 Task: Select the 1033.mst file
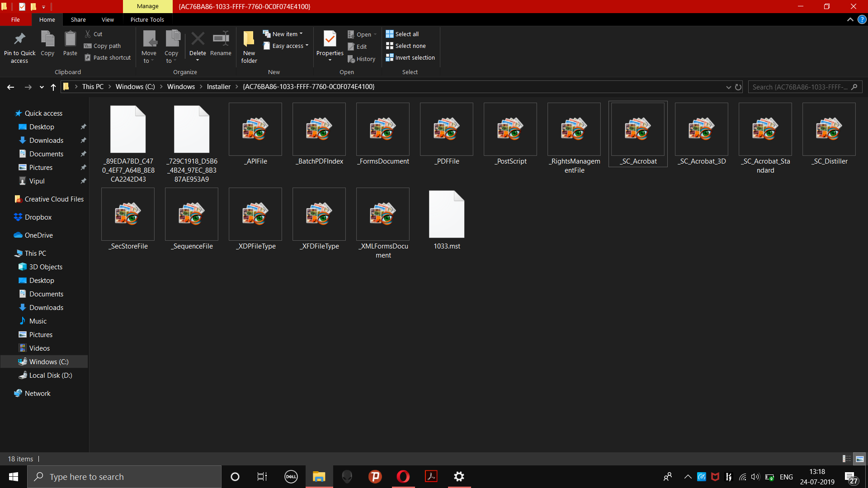coord(447,219)
